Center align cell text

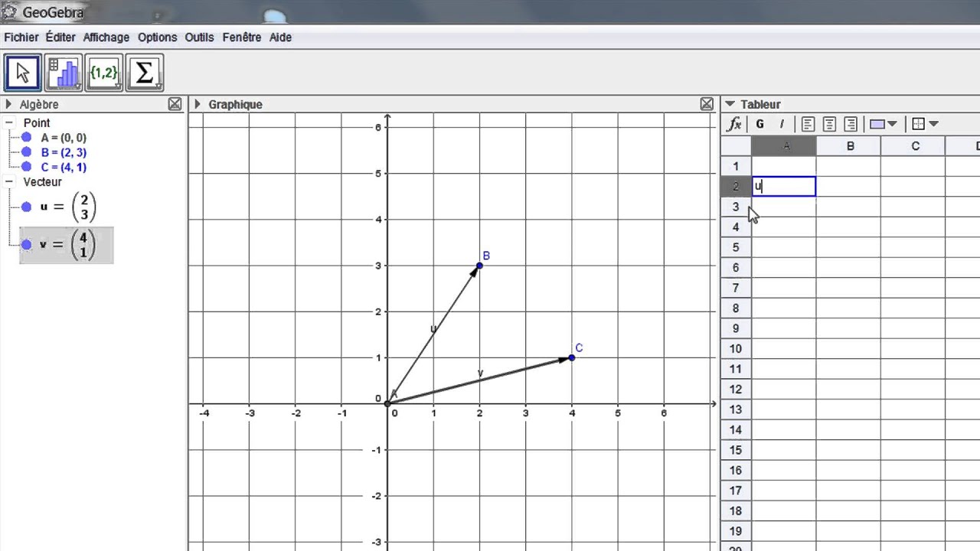(829, 124)
